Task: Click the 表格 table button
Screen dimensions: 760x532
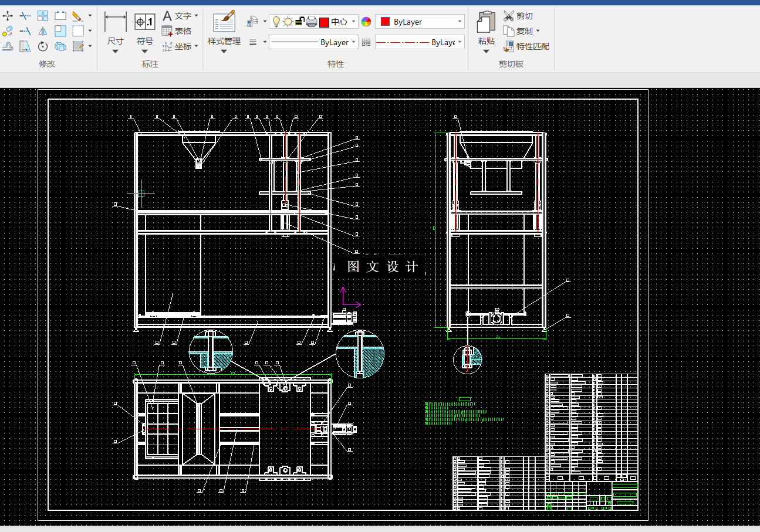Action: tap(177, 31)
